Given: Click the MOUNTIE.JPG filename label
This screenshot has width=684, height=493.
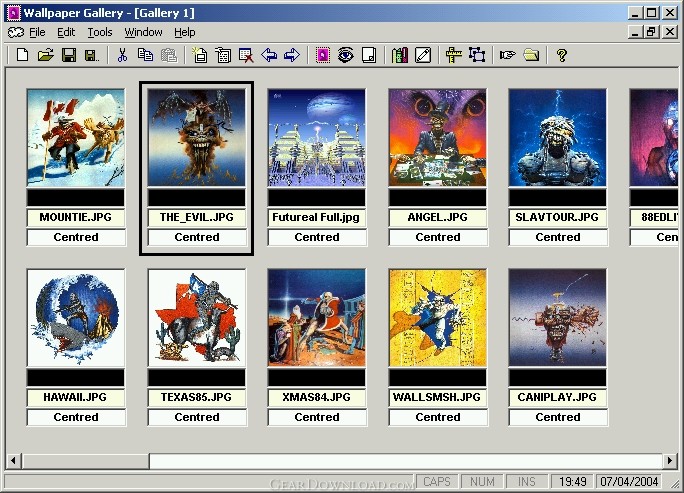Looking at the screenshot, I should 75,217.
